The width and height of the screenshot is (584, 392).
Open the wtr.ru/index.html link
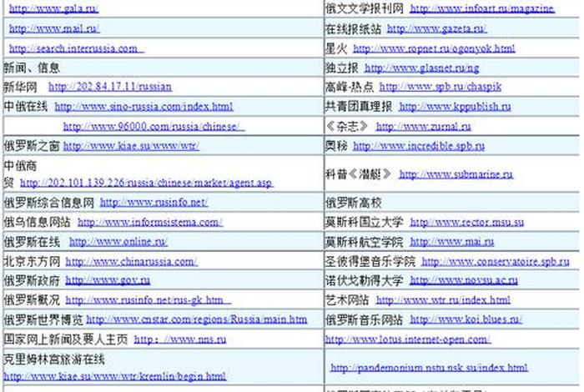click(x=443, y=300)
